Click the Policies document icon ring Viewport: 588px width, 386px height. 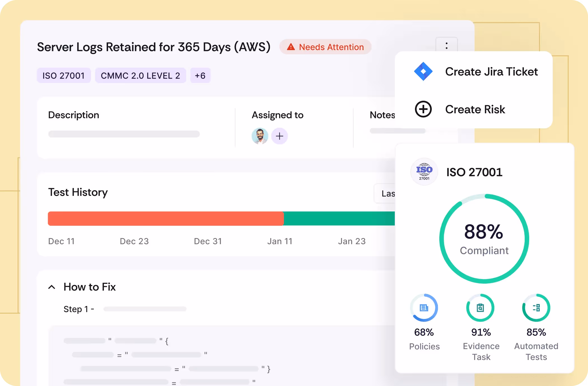pos(424,308)
